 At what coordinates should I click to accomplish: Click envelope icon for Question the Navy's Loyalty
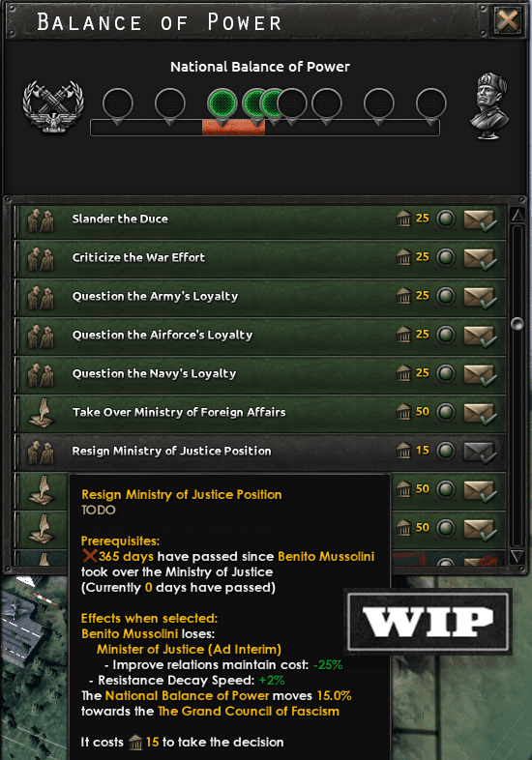[480, 374]
